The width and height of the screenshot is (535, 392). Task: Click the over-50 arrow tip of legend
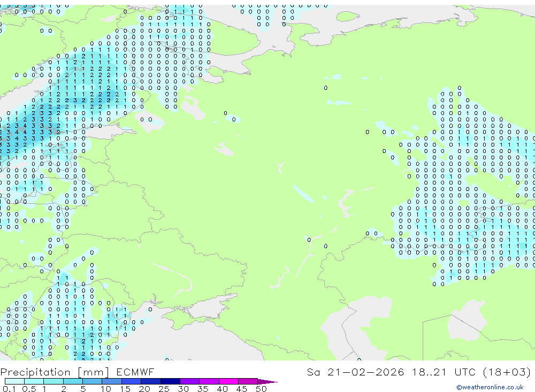(x=267, y=382)
